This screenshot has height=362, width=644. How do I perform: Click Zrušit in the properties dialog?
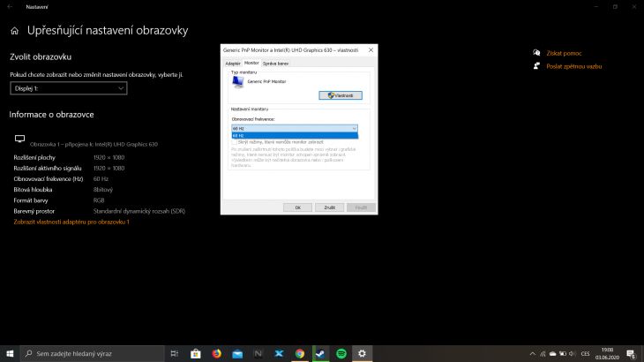(x=329, y=207)
